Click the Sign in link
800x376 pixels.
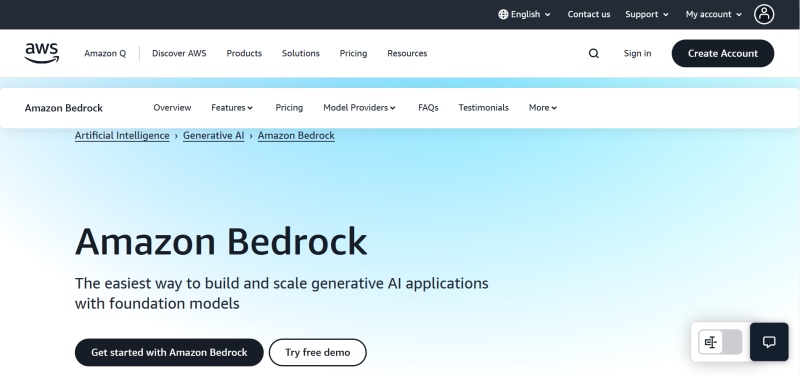(637, 53)
